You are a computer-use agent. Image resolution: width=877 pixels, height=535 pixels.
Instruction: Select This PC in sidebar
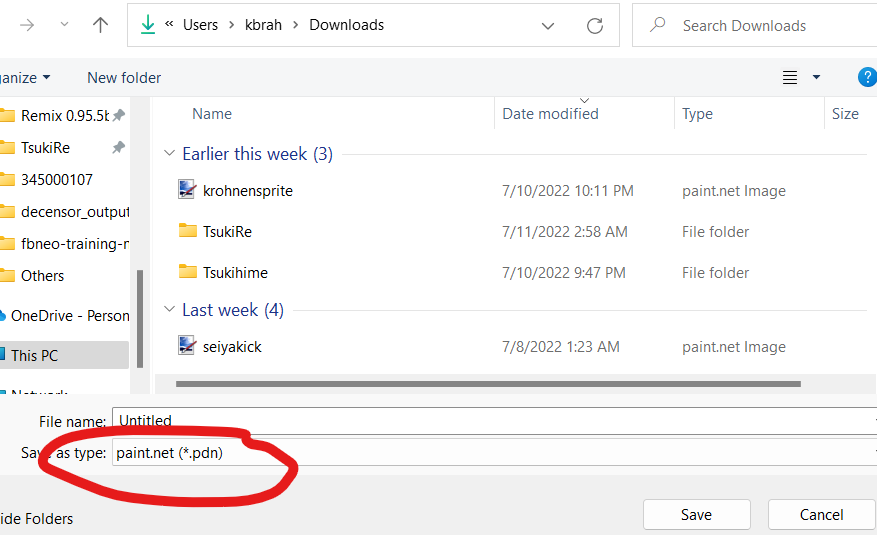(64, 356)
